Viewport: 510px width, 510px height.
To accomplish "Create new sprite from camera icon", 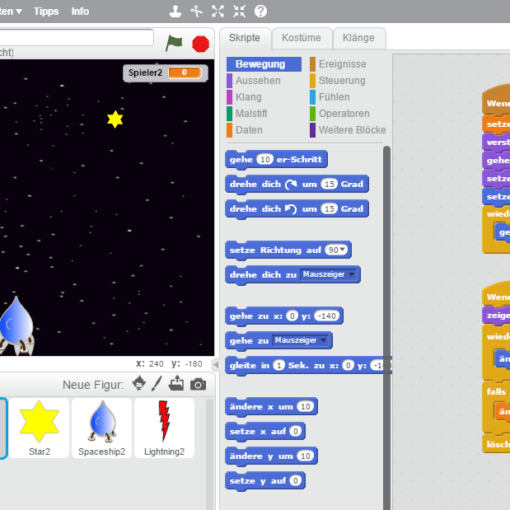I will tap(198, 384).
